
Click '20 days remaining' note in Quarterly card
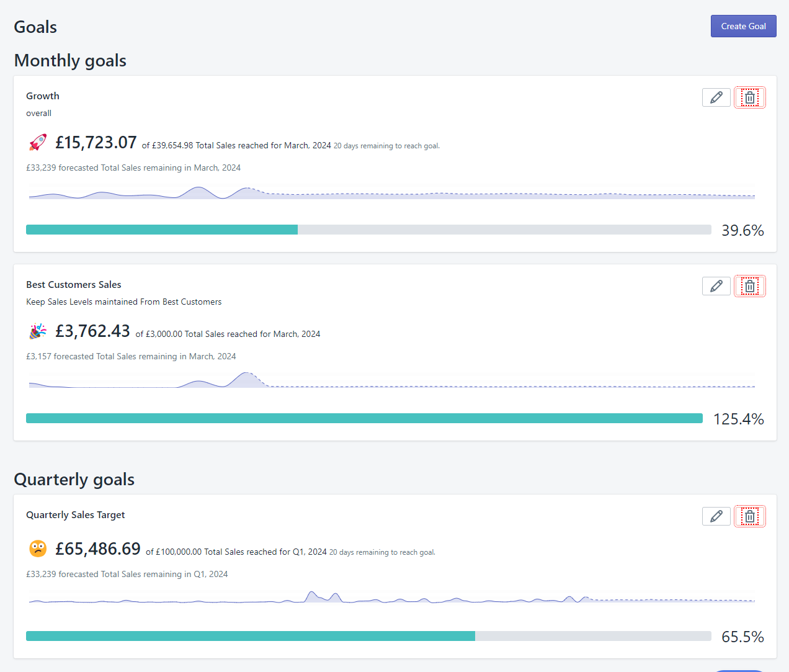[382, 552]
